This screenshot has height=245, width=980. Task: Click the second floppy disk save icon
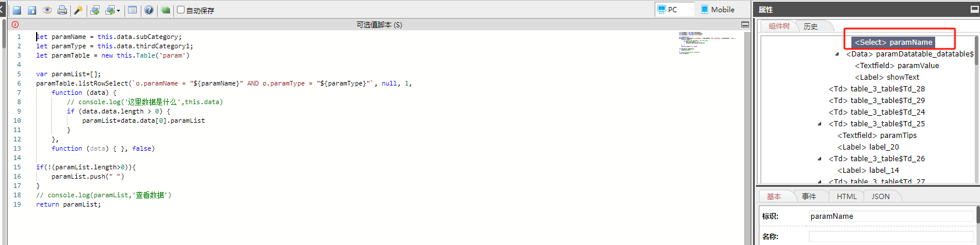32,10
